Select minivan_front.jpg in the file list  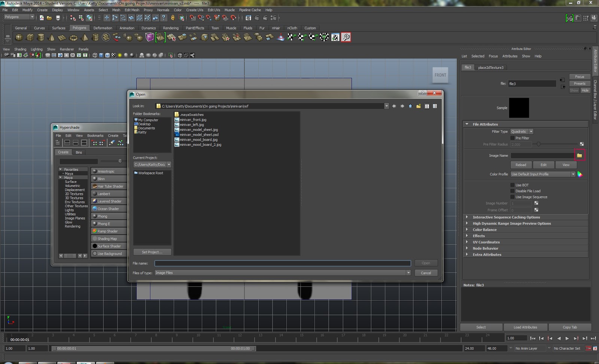tap(191, 120)
